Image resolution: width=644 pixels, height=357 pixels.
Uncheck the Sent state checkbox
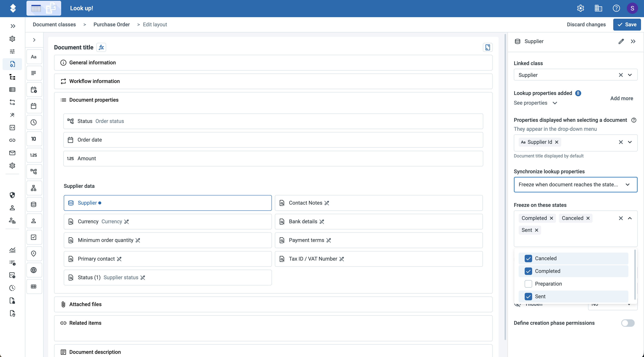click(x=528, y=296)
